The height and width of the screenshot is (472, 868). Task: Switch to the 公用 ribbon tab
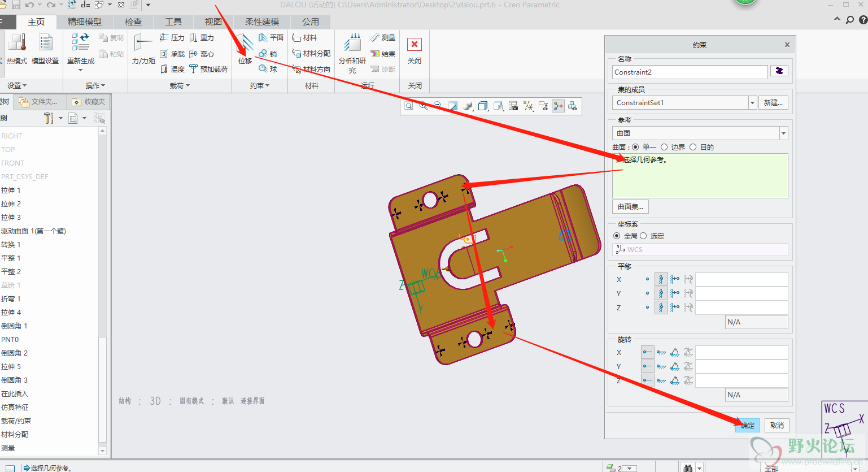click(310, 21)
